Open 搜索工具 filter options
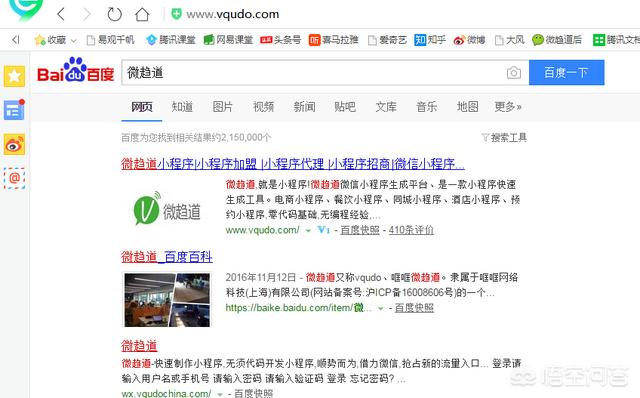 point(504,138)
